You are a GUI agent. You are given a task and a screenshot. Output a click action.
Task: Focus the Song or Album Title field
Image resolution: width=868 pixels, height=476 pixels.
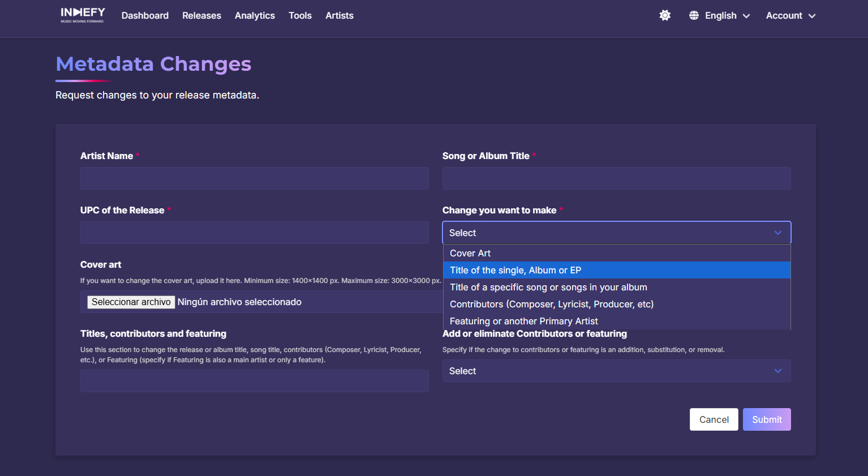[616, 178]
